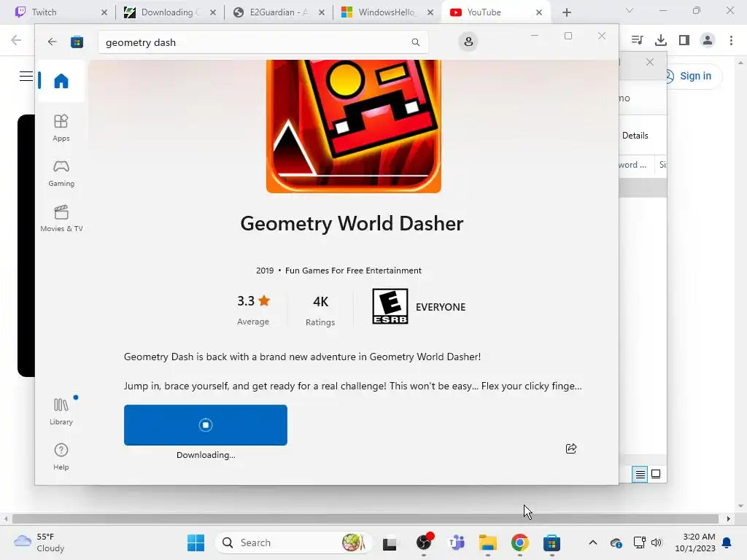Screen dimensions: 747x560
Task: Open Movies & TV in Store sidebar
Action: pyautogui.click(x=61, y=218)
